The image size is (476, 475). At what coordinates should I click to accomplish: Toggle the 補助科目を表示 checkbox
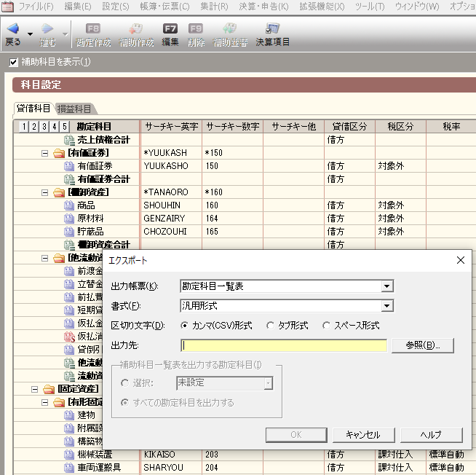pyautogui.click(x=13, y=63)
